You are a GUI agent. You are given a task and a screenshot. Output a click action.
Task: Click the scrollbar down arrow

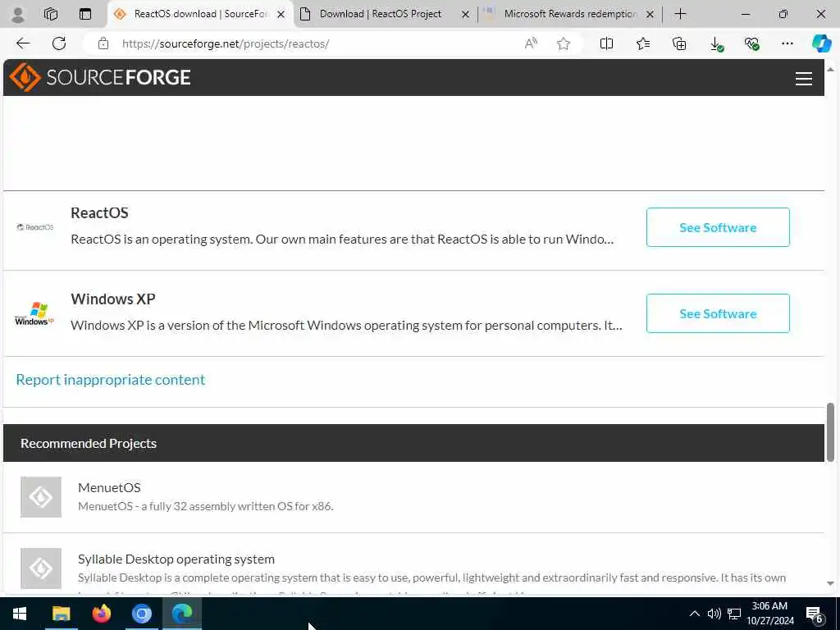830,583
